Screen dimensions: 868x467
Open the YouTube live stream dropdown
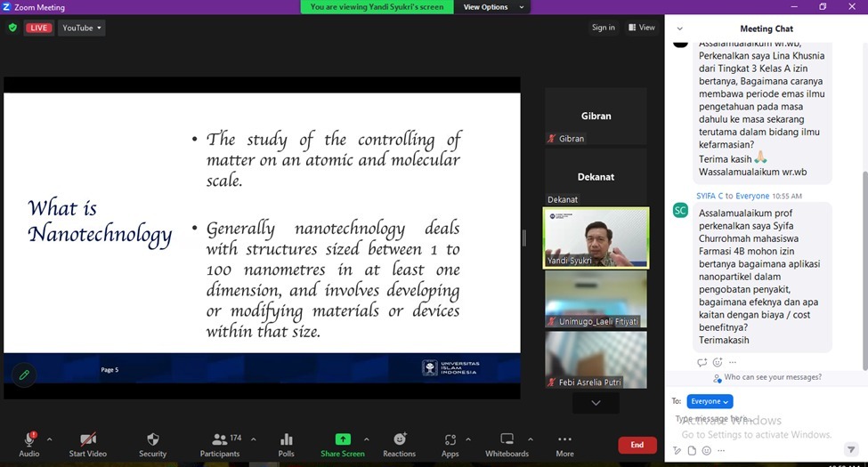point(81,28)
